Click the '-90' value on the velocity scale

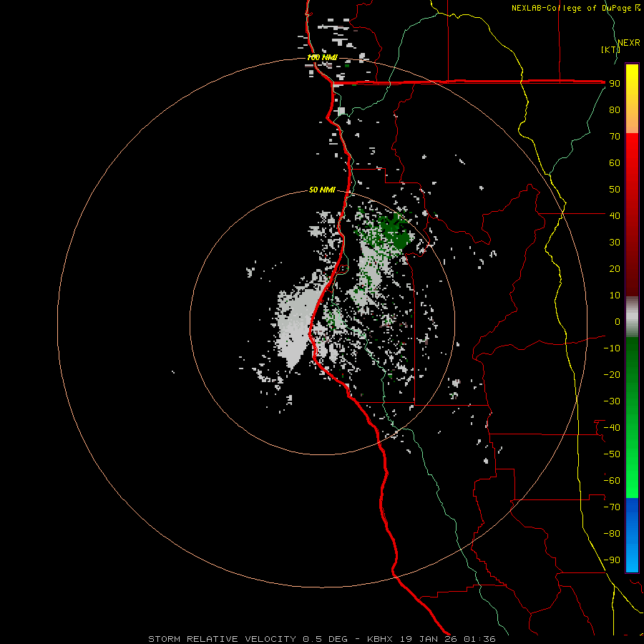tap(612, 560)
